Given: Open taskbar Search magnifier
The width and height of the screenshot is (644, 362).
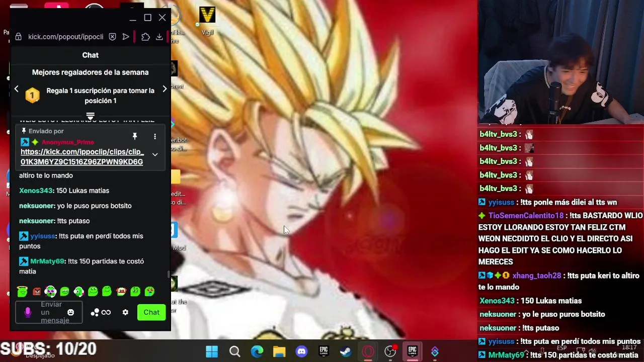Looking at the screenshot, I should (x=234, y=351).
